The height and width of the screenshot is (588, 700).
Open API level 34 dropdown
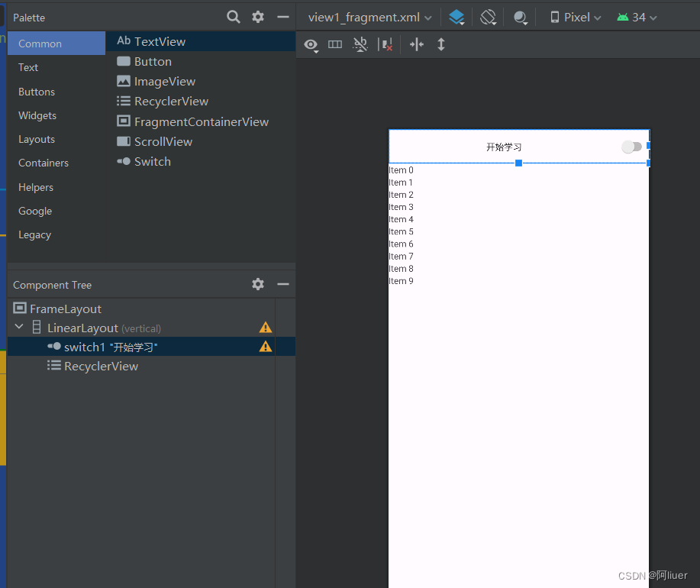point(637,18)
